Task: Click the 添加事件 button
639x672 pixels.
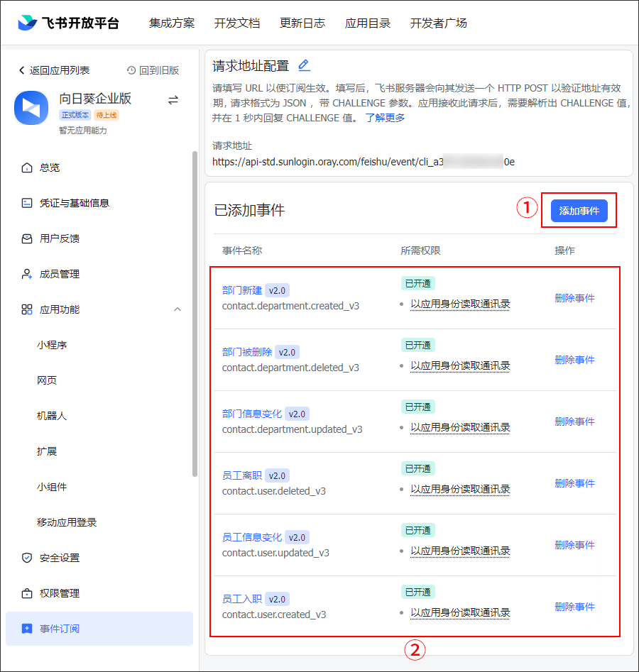Action: coord(579,211)
